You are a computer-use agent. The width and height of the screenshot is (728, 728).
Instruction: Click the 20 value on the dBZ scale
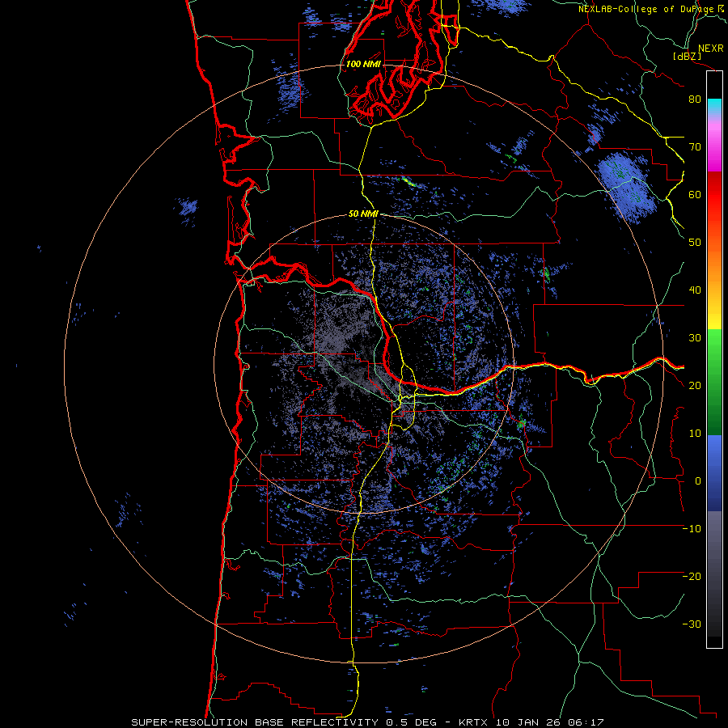coord(695,386)
